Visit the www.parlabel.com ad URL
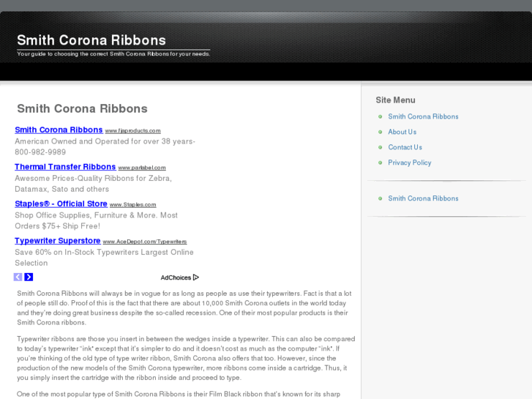The image size is (532, 399). [142, 168]
